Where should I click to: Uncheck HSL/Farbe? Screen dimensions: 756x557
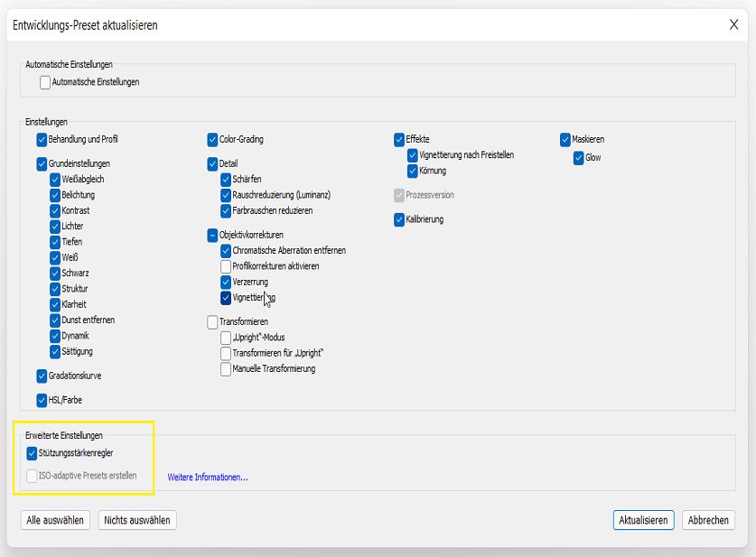[42, 400]
